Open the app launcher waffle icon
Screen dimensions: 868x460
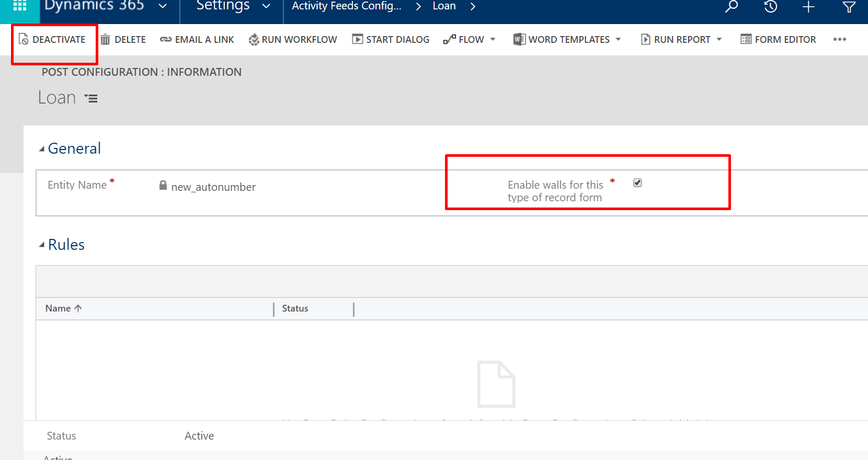tap(19, 6)
